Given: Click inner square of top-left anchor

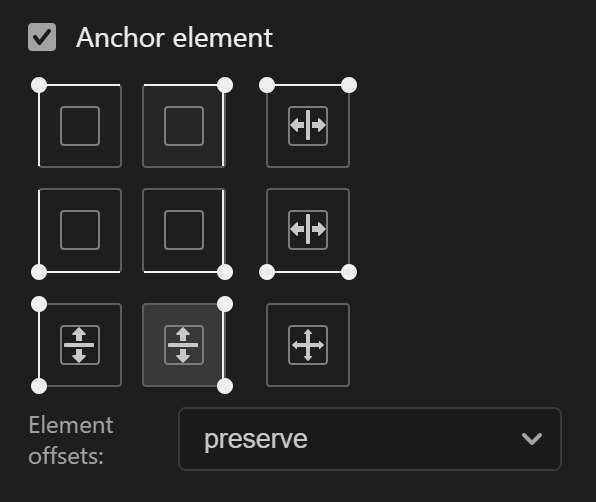Looking at the screenshot, I should coord(80,126).
